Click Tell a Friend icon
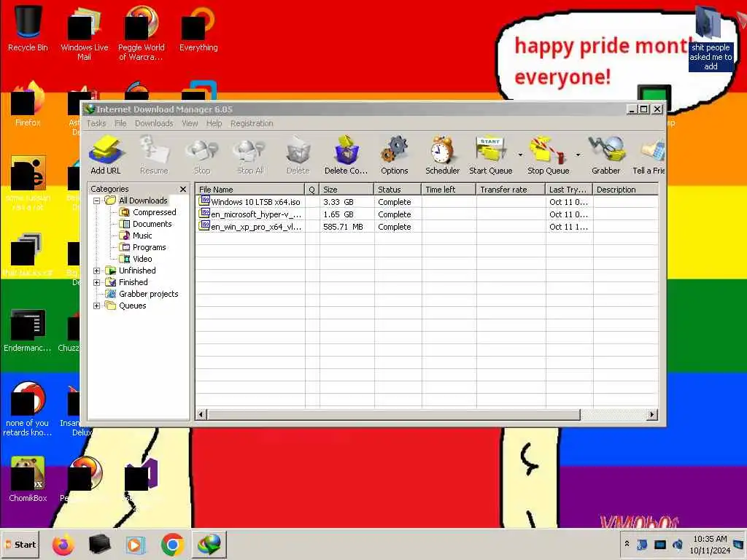This screenshot has width=747, height=560. 649,155
